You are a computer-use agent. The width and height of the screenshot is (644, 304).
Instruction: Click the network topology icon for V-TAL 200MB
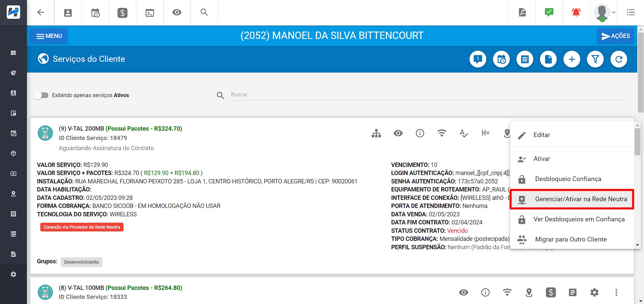click(x=377, y=133)
